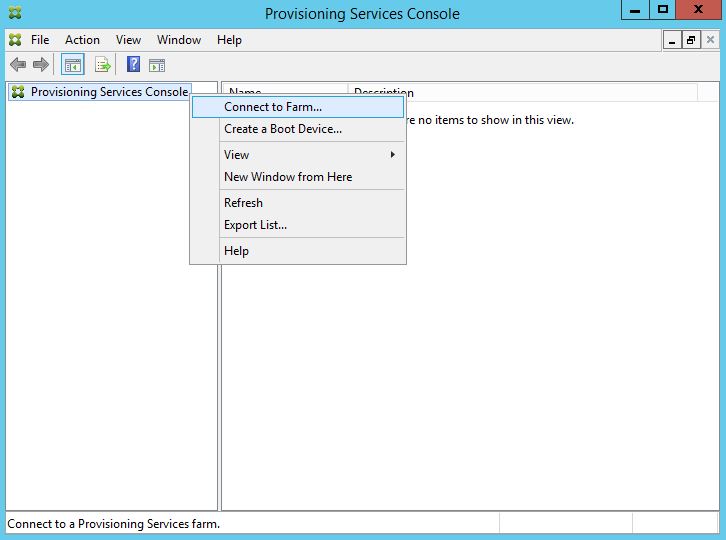
Task: Click the Forward arrow toolbar icon
Action: 41,64
